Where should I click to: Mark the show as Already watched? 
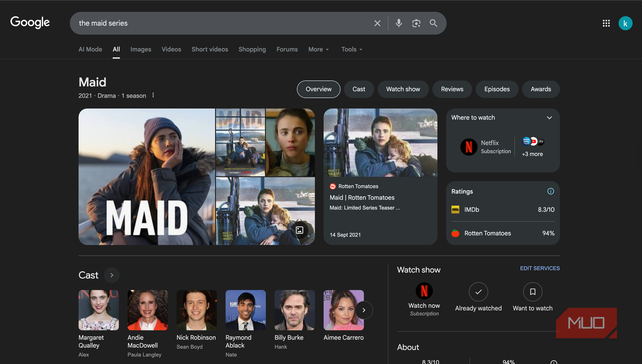pos(478,297)
